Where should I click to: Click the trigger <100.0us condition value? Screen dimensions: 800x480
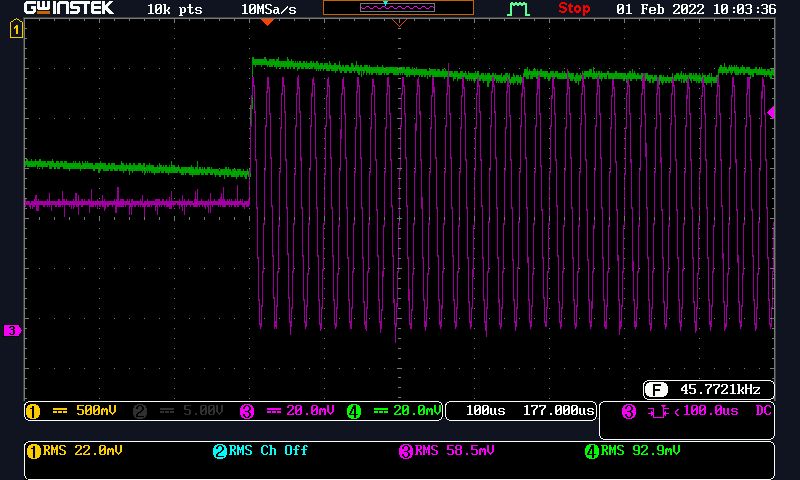(706, 411)
